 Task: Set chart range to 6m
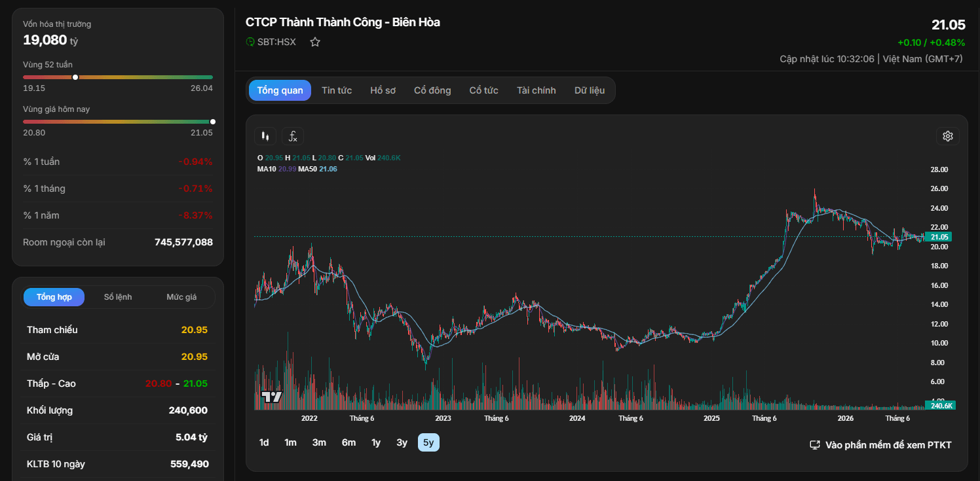click(349, 443)
